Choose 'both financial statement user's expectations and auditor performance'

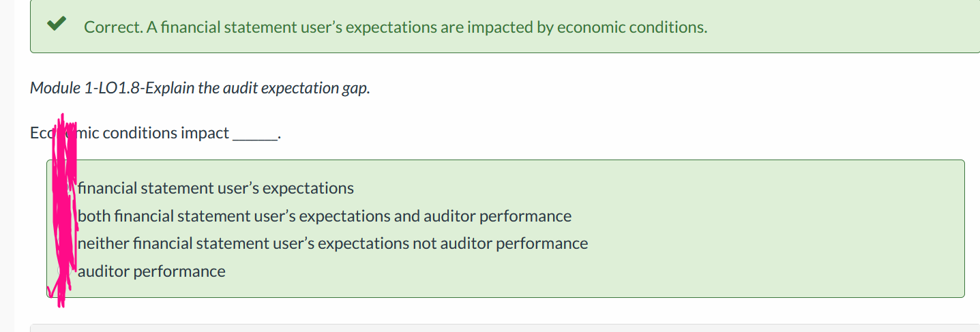tap(325, 216)
